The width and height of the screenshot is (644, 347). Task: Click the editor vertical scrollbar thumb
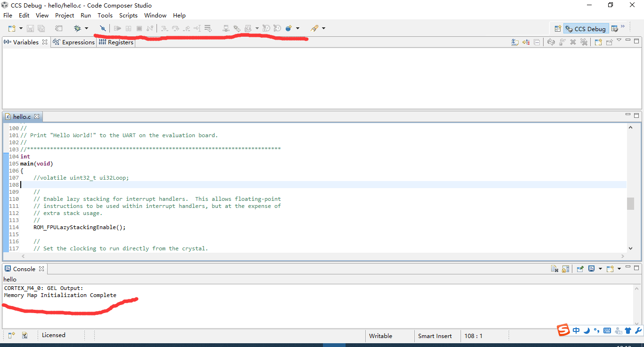point(630,204)
